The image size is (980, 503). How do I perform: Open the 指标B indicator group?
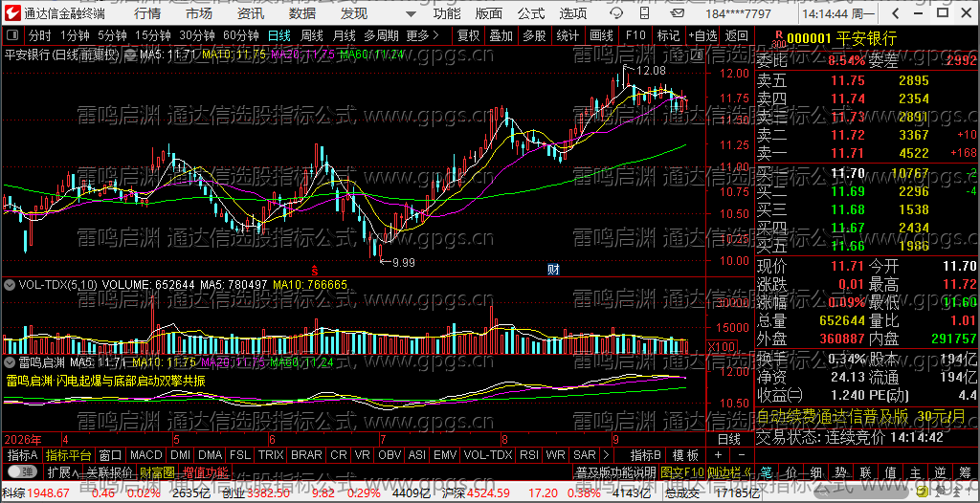click(646, 454)
